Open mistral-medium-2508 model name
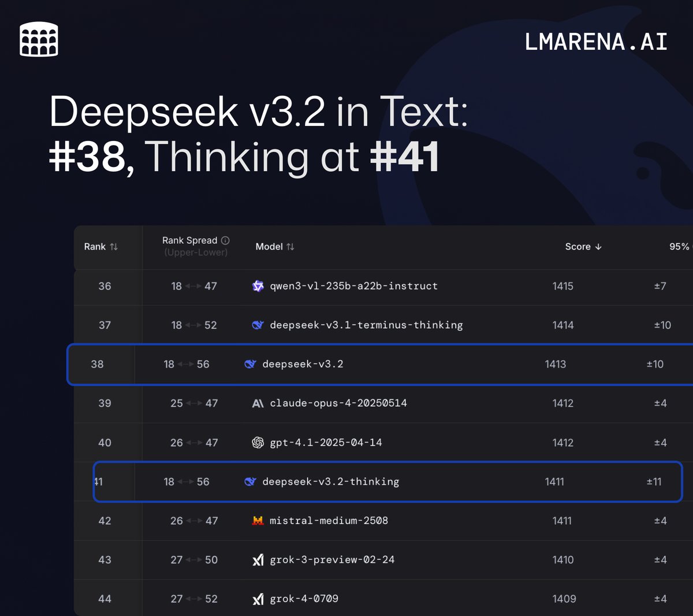The height and width of the screenshot is (616, 693). click(329, 521)
